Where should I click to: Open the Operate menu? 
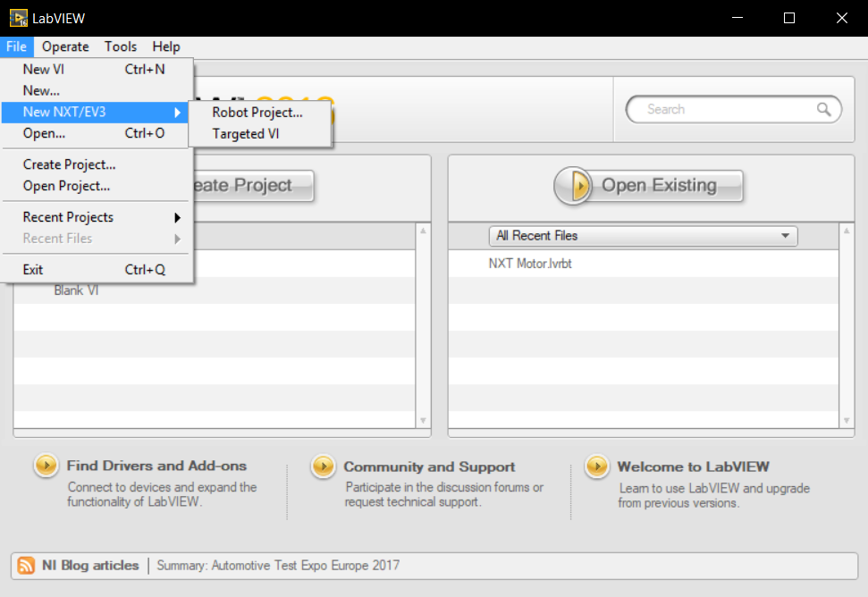coord(65,46)
